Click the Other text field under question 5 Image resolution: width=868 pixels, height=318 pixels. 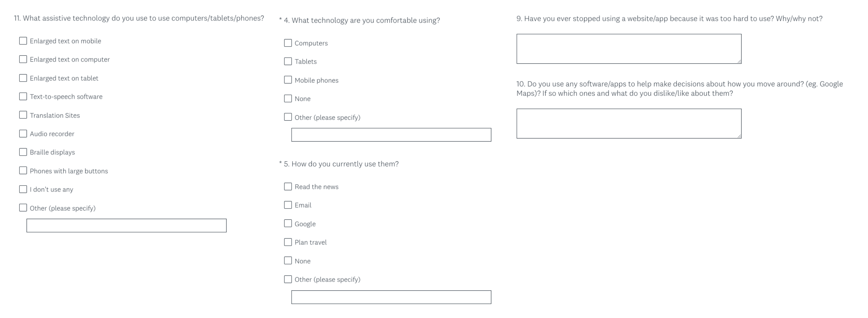(391, 297)
